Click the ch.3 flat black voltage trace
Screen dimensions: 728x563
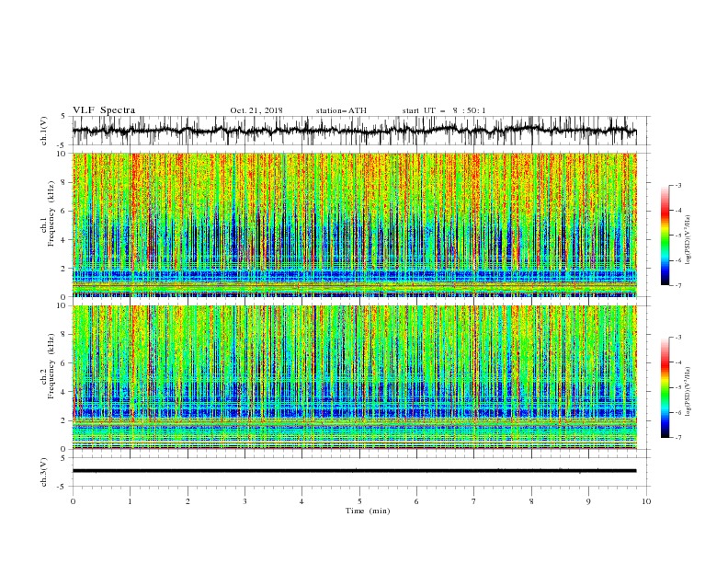tap(354, 471)
